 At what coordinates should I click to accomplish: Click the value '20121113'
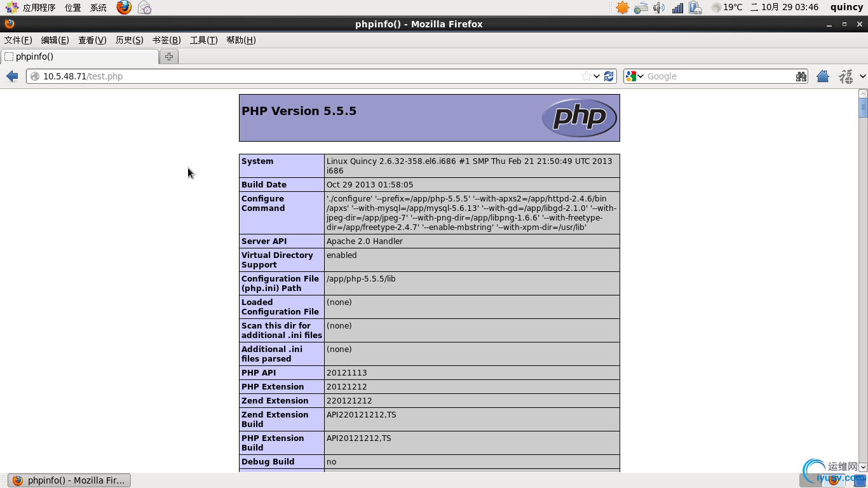347,373
